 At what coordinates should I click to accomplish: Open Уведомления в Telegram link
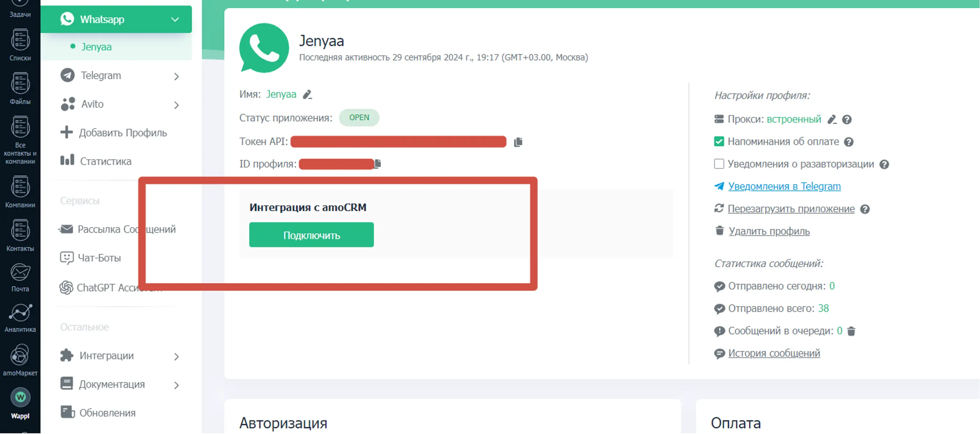tap(784, 187)
